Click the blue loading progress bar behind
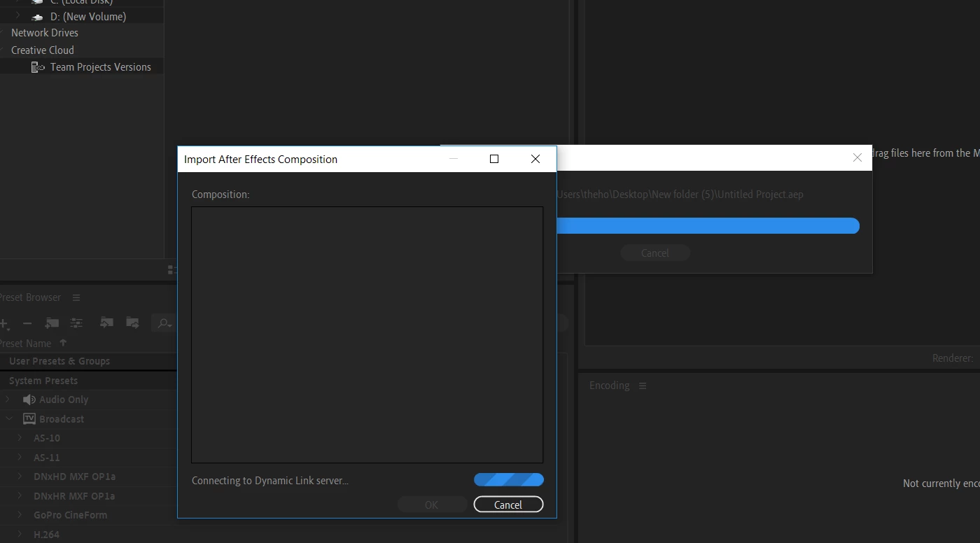This screenshot has width=980, height=543. (708, 225)
